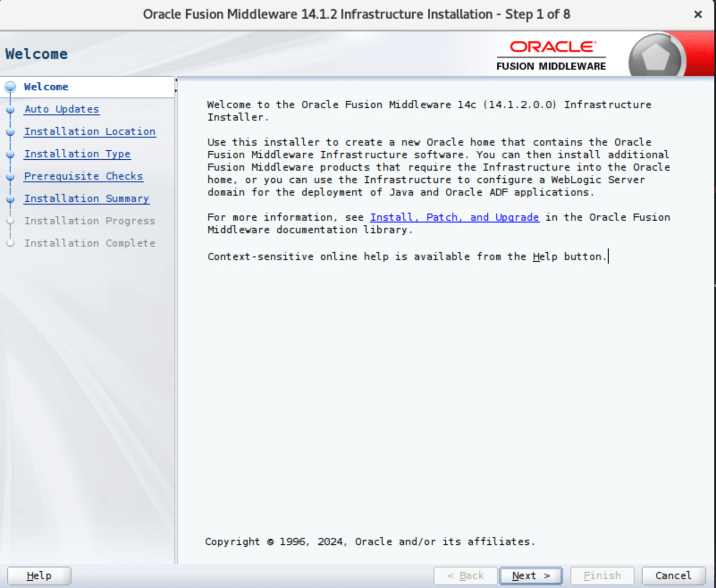
Task: Click the Welcome step bullet icon
Action: (10, 87)
